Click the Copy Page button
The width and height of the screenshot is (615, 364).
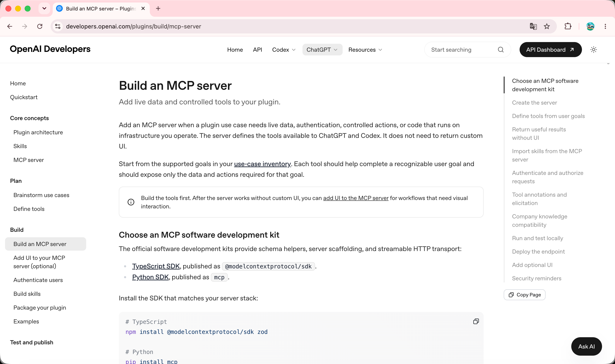[x=524, y=295]
